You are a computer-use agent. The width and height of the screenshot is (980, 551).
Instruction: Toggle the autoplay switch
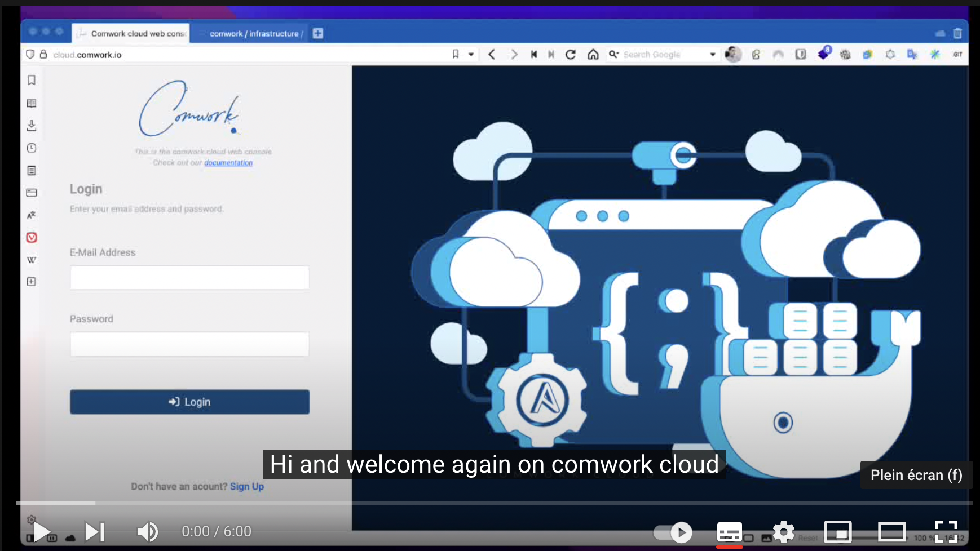click(x=673, y=532)
